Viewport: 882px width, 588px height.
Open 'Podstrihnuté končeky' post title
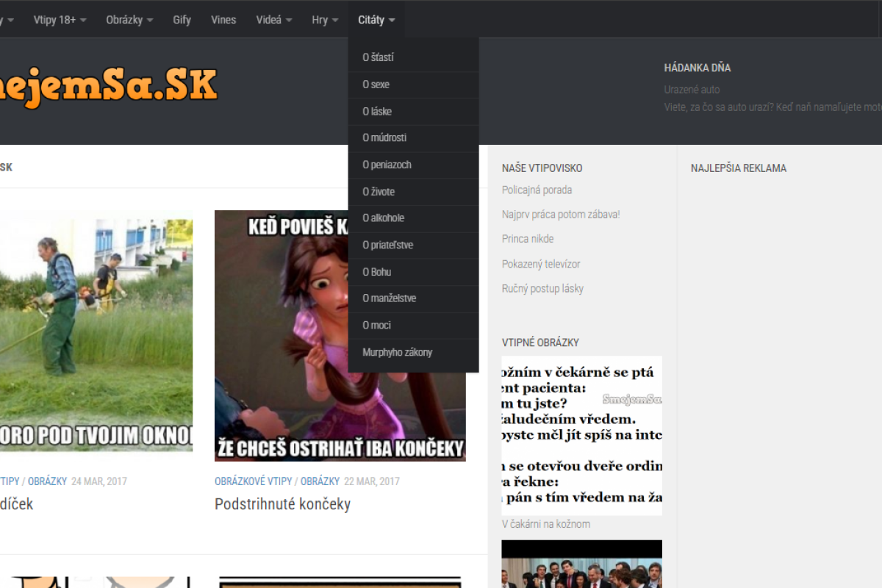[282, 504]
